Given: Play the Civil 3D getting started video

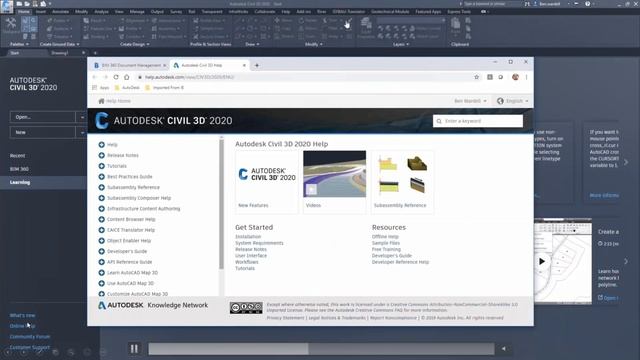Looking at the screenshot, I should (x=542, y=261).
